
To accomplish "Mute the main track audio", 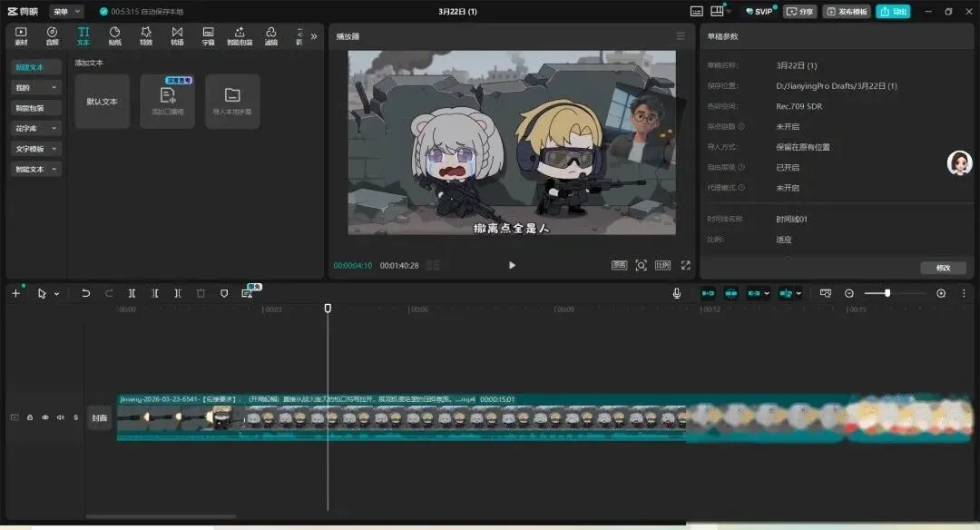I will (x=61, y=417).
